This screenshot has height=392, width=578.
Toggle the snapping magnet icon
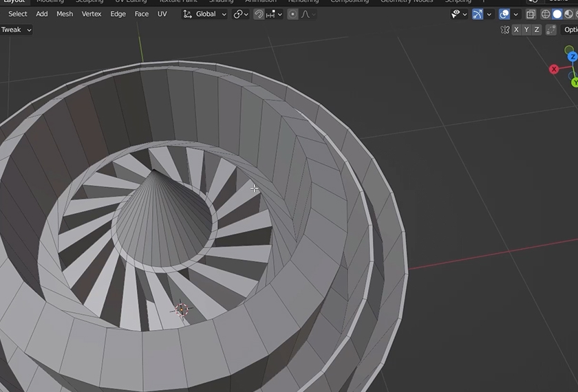[259, 14]
